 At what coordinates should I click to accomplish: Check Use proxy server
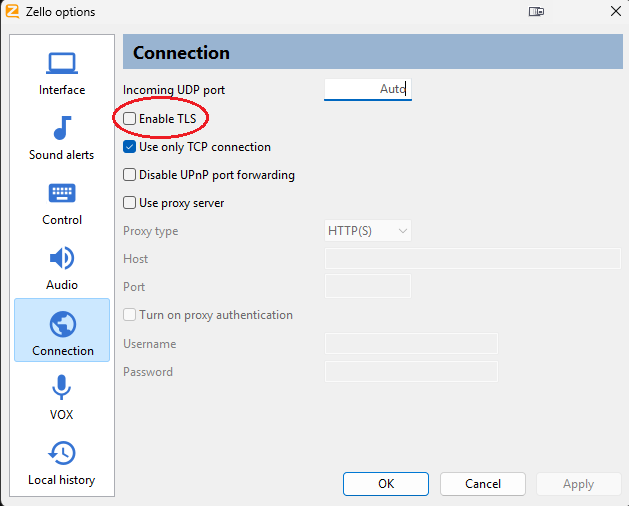tap(129, 203)
